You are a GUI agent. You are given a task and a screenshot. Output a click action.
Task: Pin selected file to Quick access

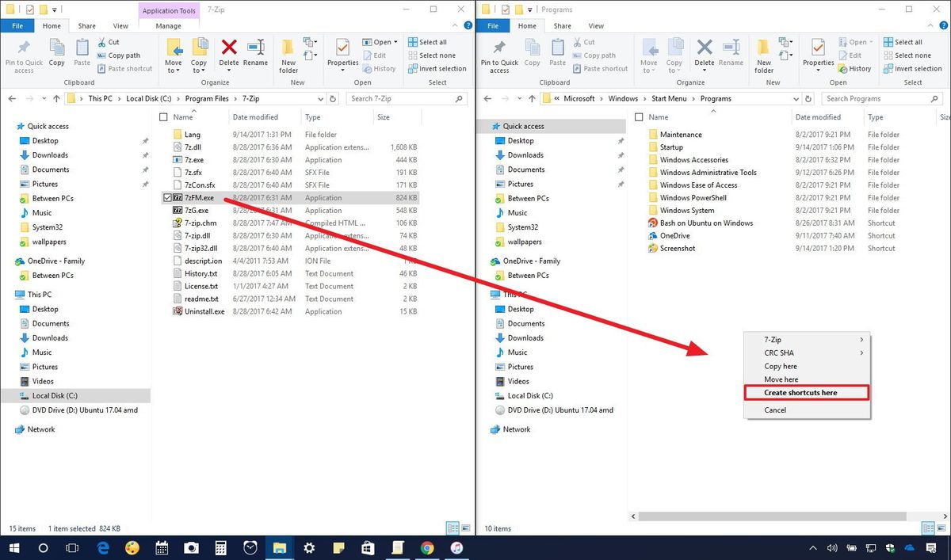pyautogui.click(x=23, y=55)
